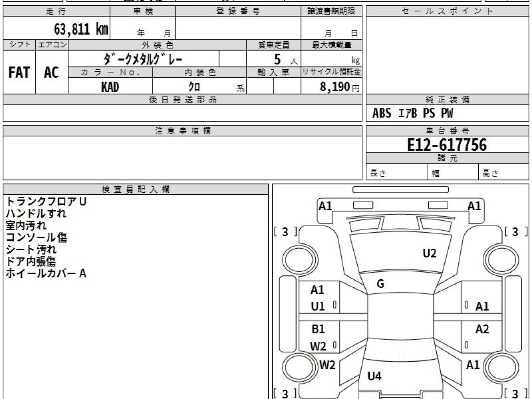Click the mileage value 63,811 km

coord(81,29)
